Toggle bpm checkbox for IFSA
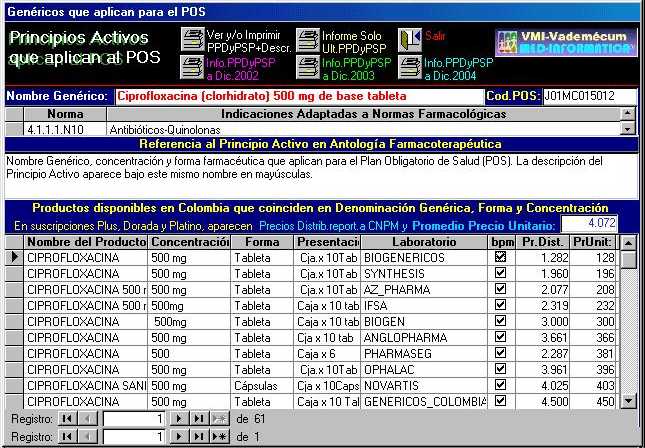The height and width of the screenshot is (448, 645). [x=500, y=305]
